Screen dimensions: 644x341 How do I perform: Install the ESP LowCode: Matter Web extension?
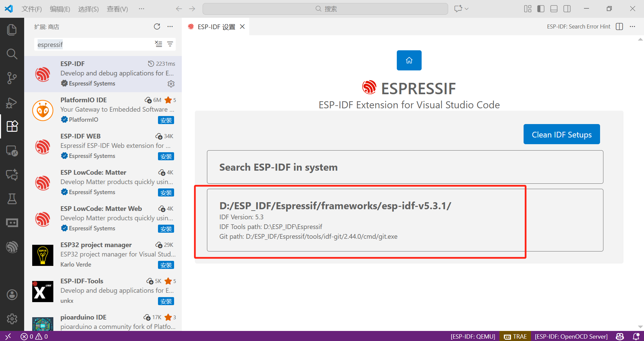tap(166, 229)
